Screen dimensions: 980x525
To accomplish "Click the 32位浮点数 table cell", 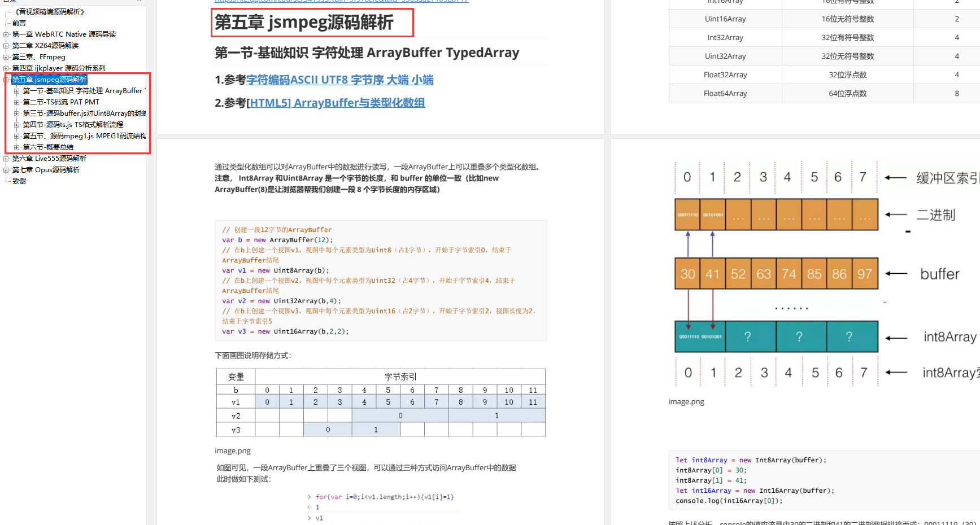I will pos(848,75).
